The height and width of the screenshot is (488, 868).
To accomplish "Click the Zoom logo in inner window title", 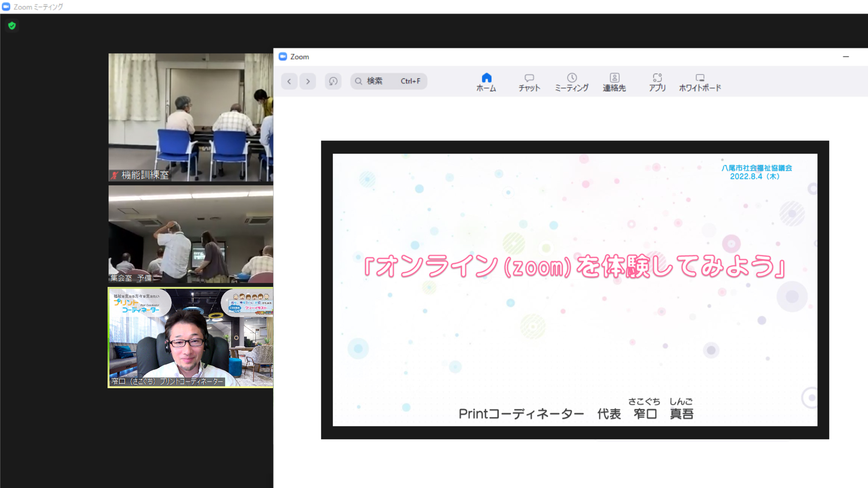I will coord(283,56).
